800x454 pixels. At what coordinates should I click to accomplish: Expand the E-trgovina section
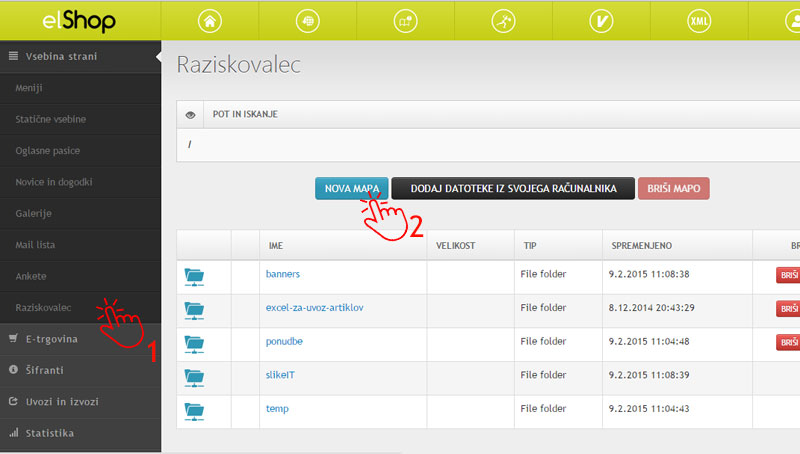(x=81, y=339)
